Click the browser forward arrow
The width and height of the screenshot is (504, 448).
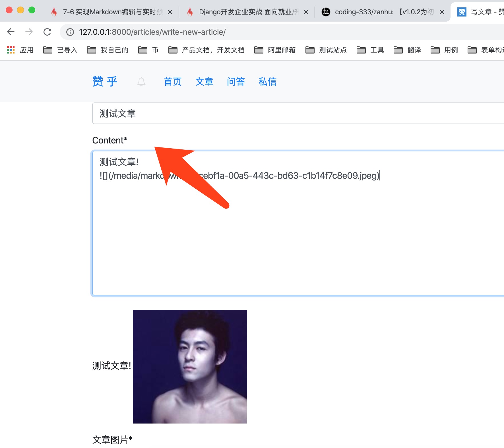(29, 32)
